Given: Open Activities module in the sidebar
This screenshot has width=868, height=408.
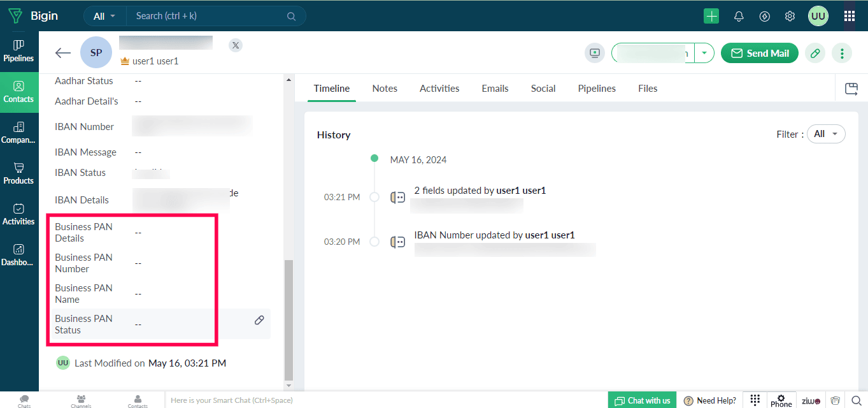Looking at the screenshot, I should point(19,214).
